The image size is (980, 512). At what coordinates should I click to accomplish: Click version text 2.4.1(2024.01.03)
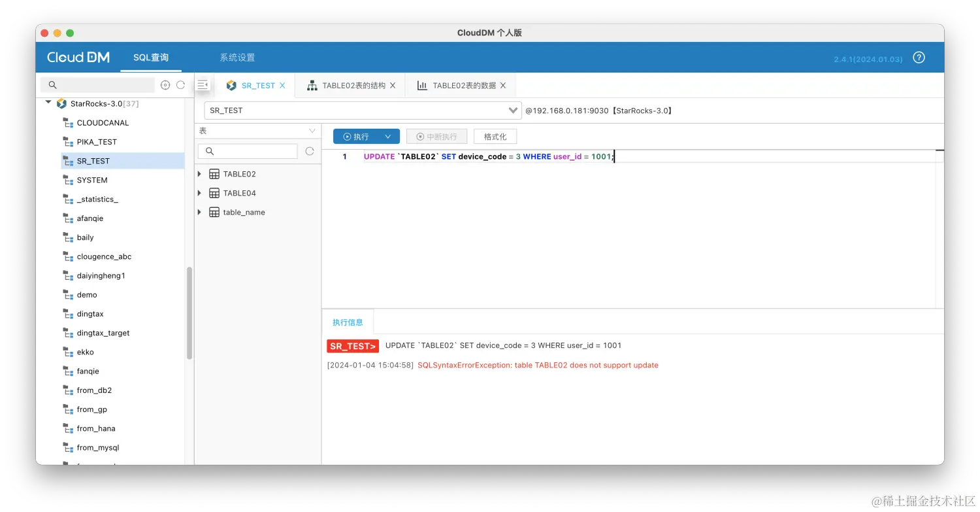click(x=868, y=60)
